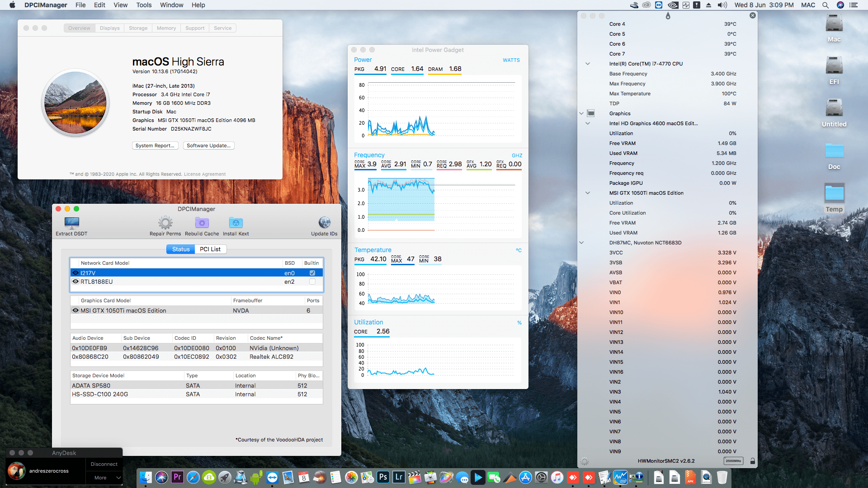Toggle Builtin checkbox for RTL8188EU

(312, 282)
